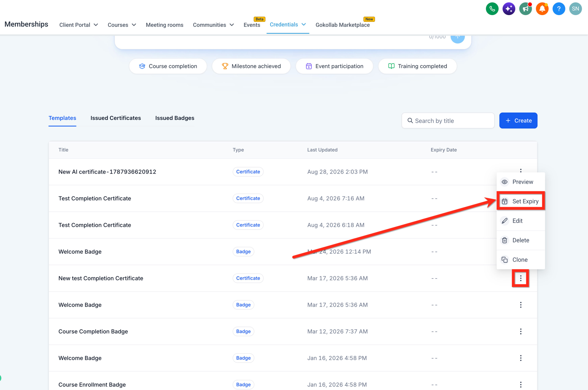The width and height of the screenshot is (588, 390).
Task: Go to Meeting rooms
Action: [x=164, y=25]
